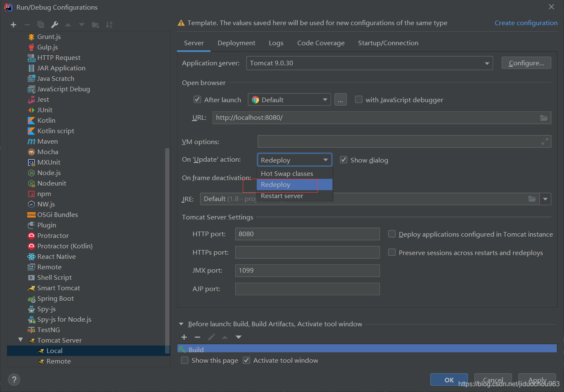Click the Create configuration link
Image resolution: width=564 pixels, height=392 pixels.
click(x=526, y=23)
